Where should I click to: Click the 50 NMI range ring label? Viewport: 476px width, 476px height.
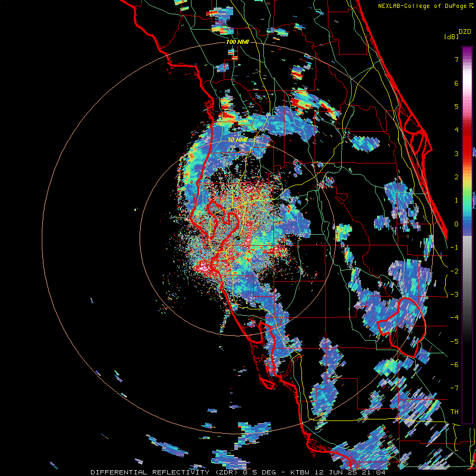click(x=237, y=140)
